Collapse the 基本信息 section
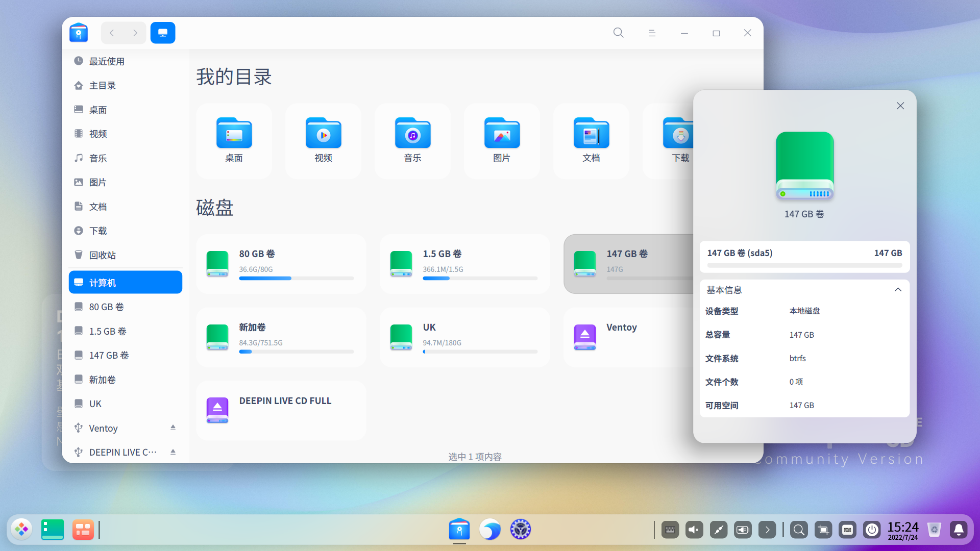The image size is (980, 551). point(898,290)
